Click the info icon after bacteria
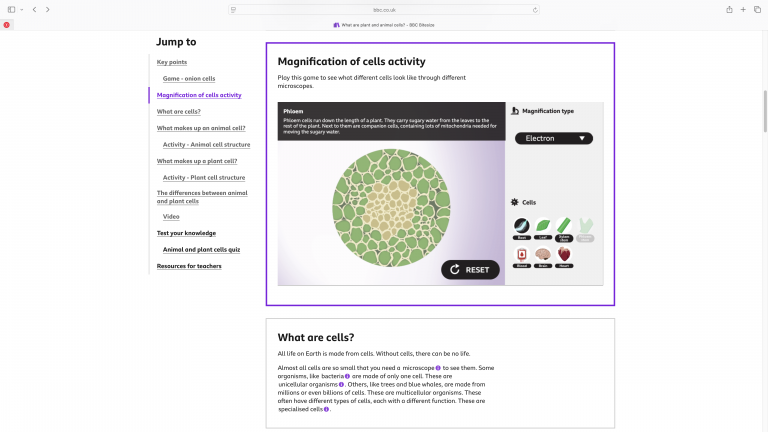The image size is (768, 432). pos(347,376)
